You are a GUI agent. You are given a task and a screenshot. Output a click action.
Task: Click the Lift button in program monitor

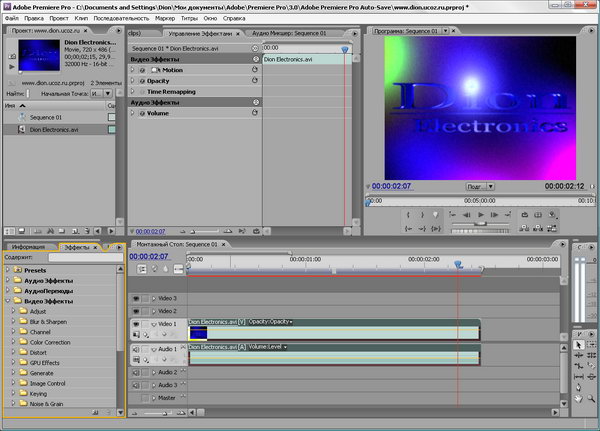tap(525, 228)
